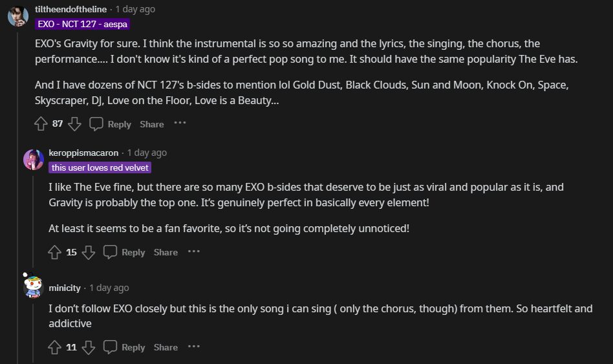Reply to keroppismacaron's comment

tap(125, 252)
